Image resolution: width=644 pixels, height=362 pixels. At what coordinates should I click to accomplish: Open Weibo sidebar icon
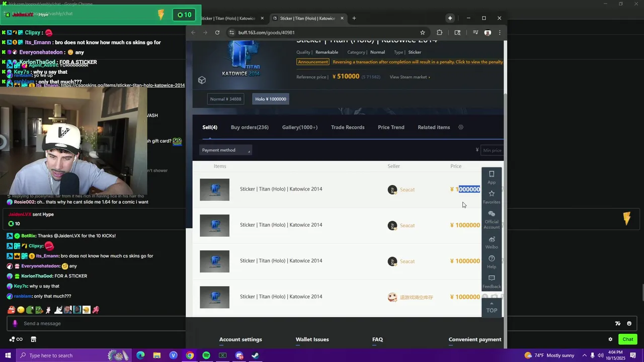coord(492,242)
